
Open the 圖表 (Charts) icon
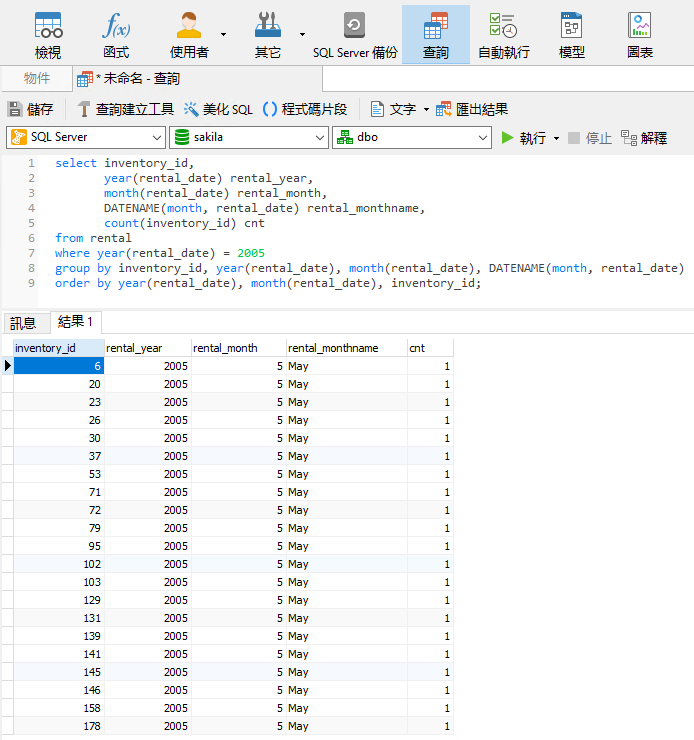click(639, 34)
